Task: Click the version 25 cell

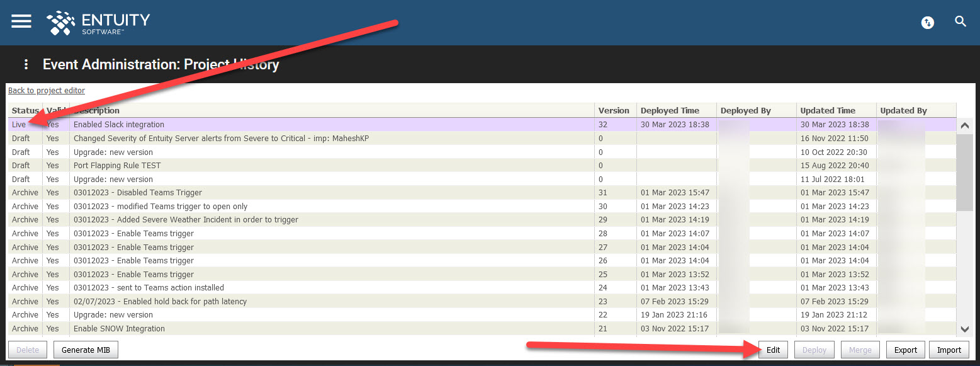Action: (x=616, y=275)
